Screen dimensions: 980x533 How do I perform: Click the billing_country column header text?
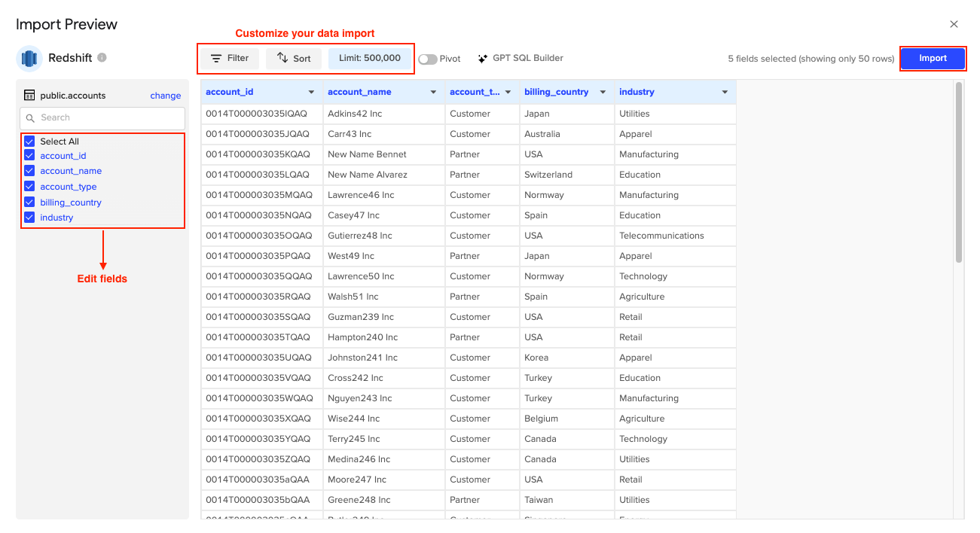tap(557, 92)
